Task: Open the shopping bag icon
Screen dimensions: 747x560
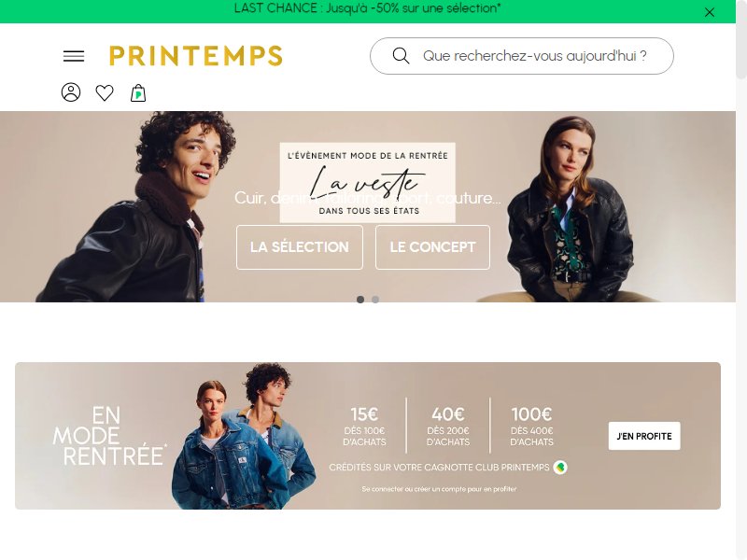Action: click(x=138, y=92)
